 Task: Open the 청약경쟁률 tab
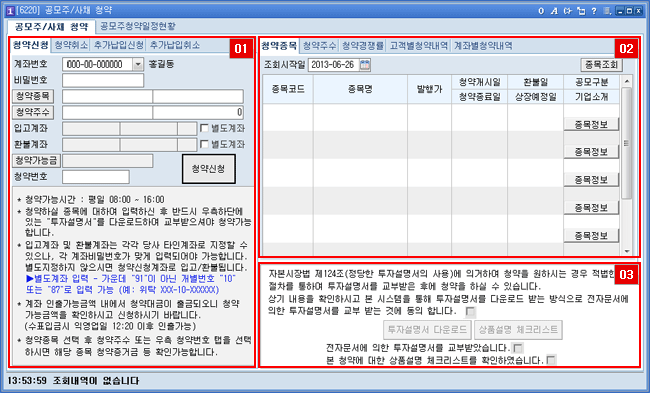pyautogui.click(x=363, y=46)
